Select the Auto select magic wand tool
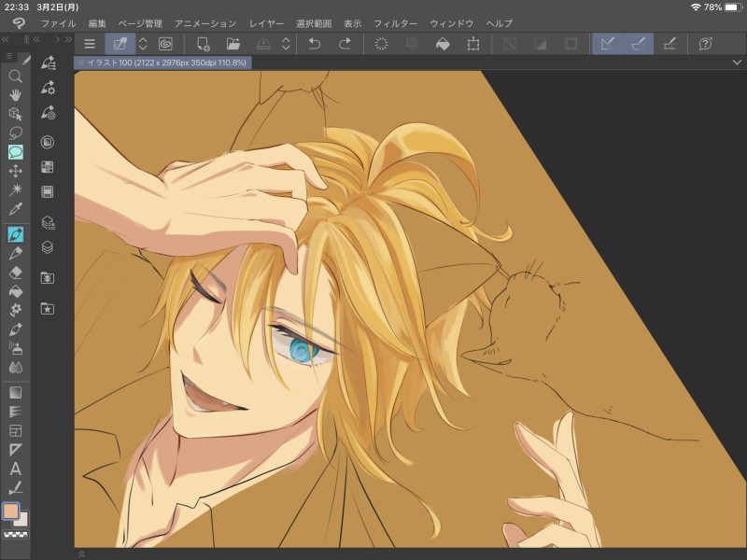This screenshot has height=560, width=747. pos(15,190)
